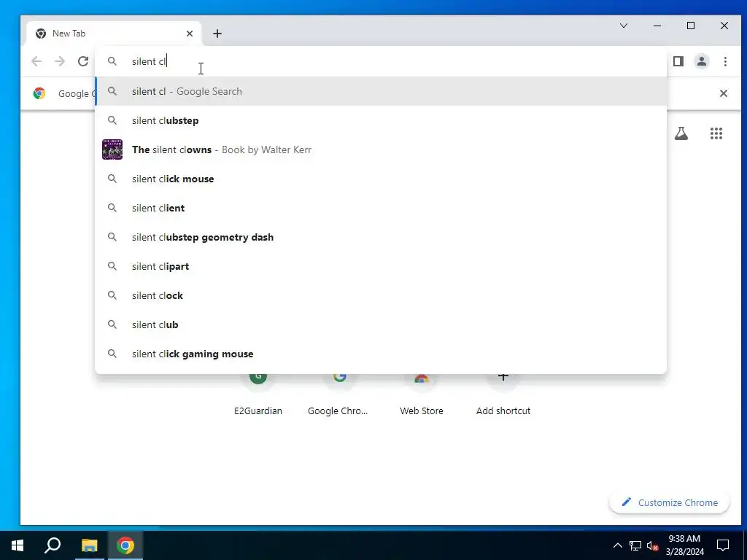Open the notification center icon

[723, 545]
